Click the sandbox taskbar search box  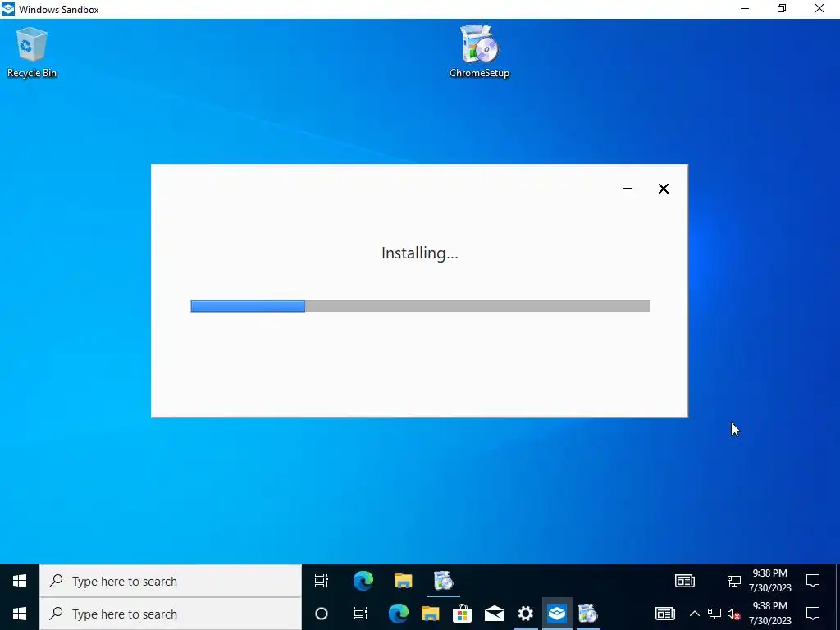(x=171, y=581)
